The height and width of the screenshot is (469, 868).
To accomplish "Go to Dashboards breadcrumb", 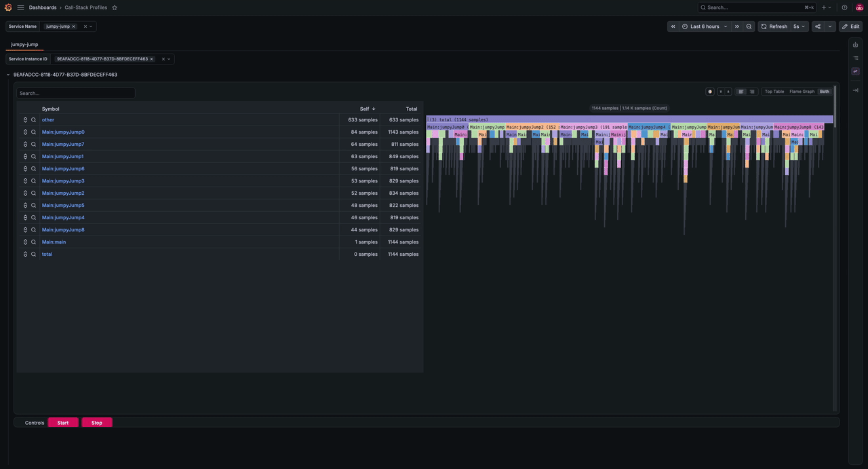I will pyautogui.click(x=43, y=7).
